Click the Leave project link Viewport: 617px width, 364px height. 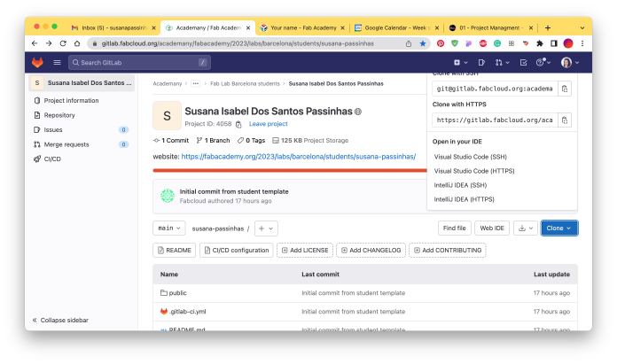click(269, 124)
